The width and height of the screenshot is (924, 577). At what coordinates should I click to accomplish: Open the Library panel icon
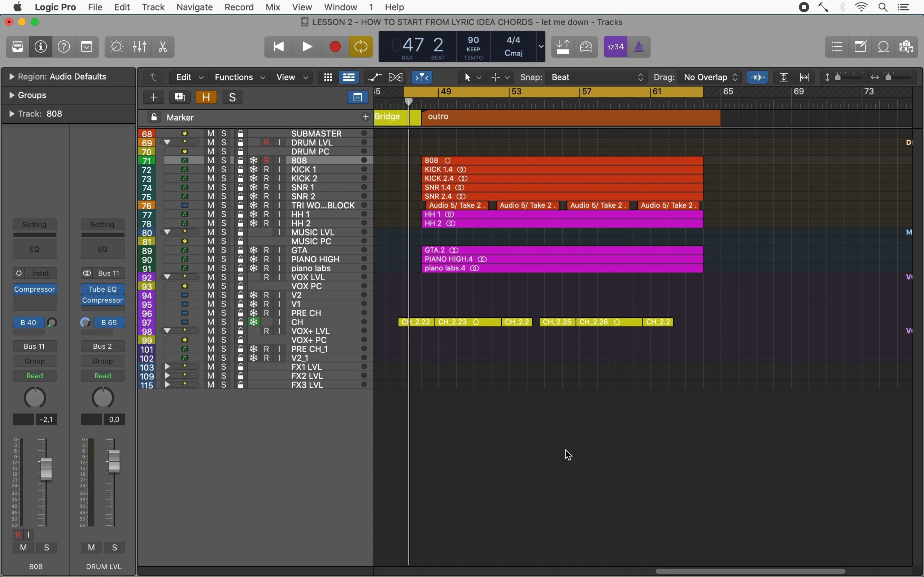18,47
